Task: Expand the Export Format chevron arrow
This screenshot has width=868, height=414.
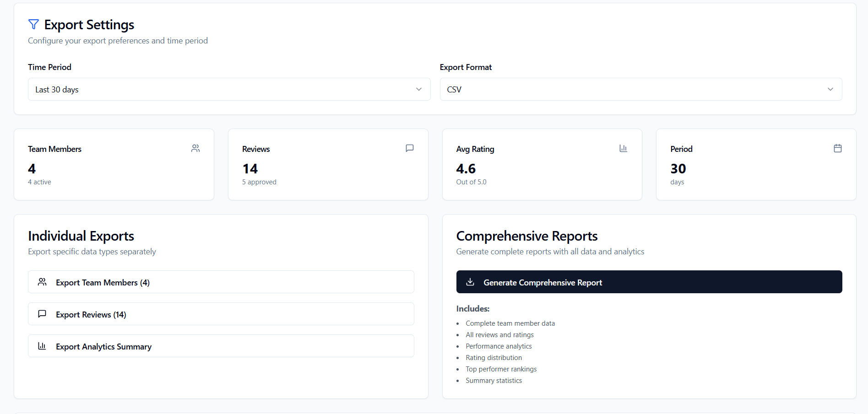Action: pyautogui.click(x=830, y=89)
